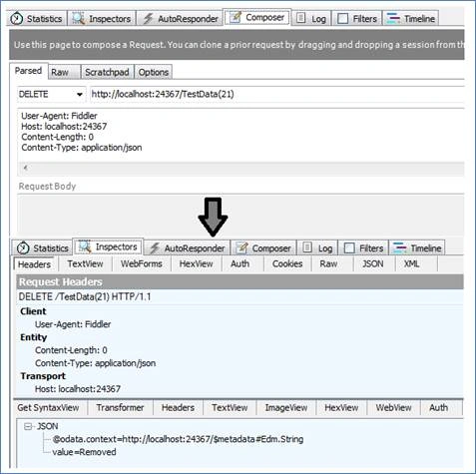Open the request Raw inspector tab
The height and width of the screenshot is (474, 476).
click(328, 263)
